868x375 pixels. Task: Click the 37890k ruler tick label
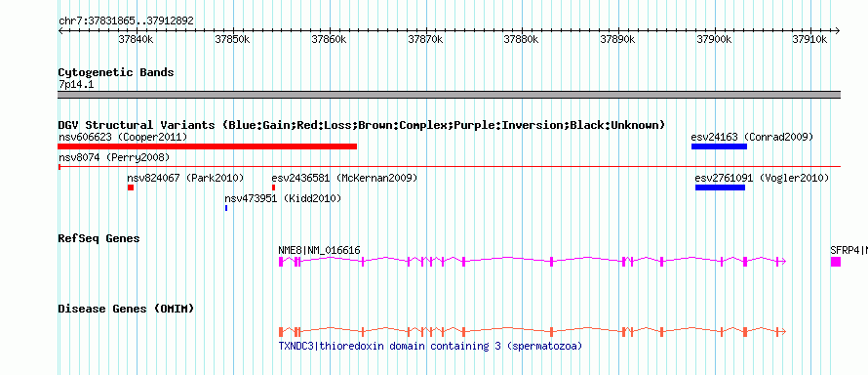coord(617,39)
